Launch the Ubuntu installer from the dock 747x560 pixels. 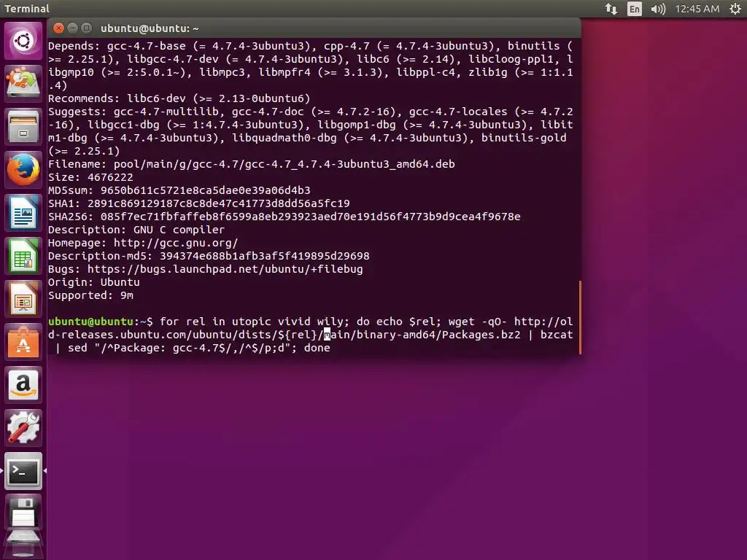tap(23, 83)
